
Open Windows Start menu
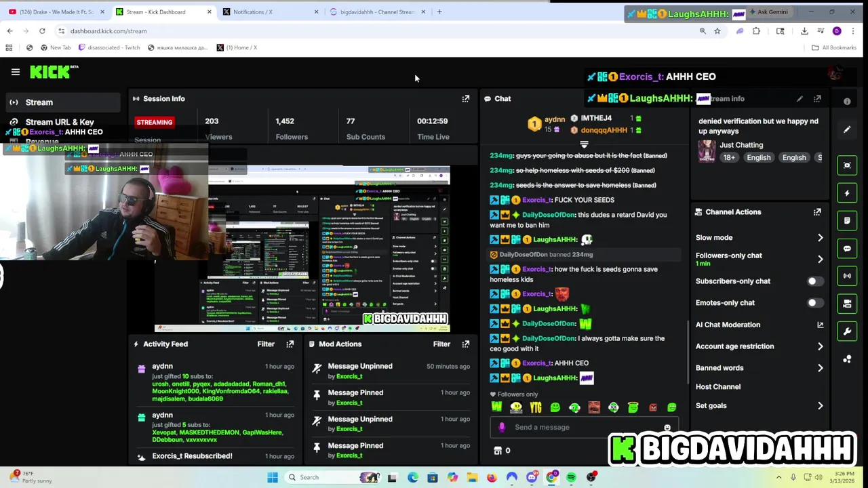273,477
